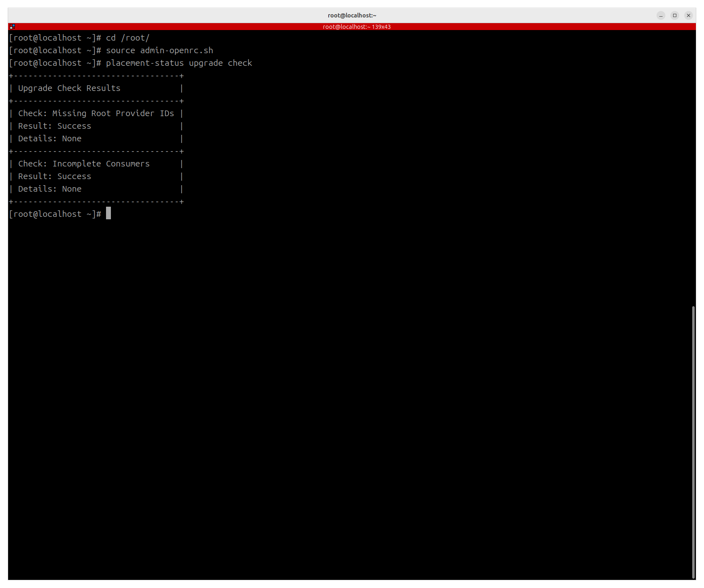Viewport: 704px width, 588px height.
Task: Click the 'source admin-openrc.sh' command text
Action: click(160, 50)
